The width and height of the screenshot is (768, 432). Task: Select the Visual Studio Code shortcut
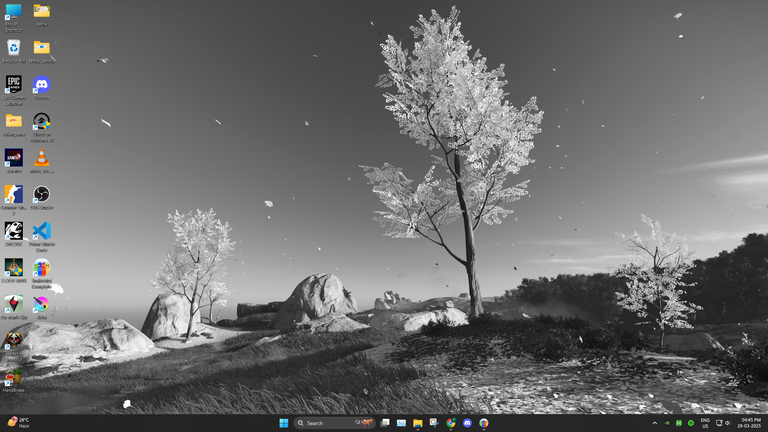click(42, 231)
